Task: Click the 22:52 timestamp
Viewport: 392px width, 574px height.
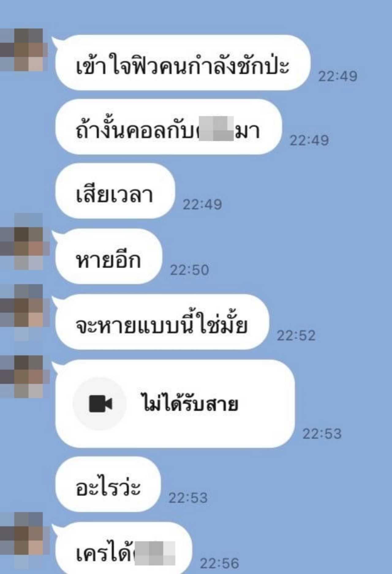Action: tap(296, 336)
